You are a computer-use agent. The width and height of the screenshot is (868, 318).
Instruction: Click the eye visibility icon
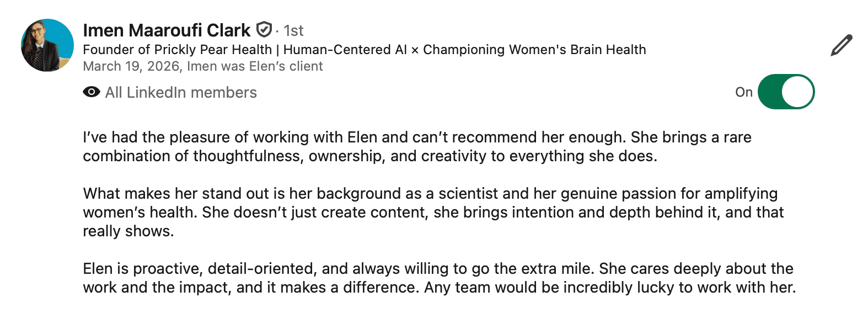point(92,92)
